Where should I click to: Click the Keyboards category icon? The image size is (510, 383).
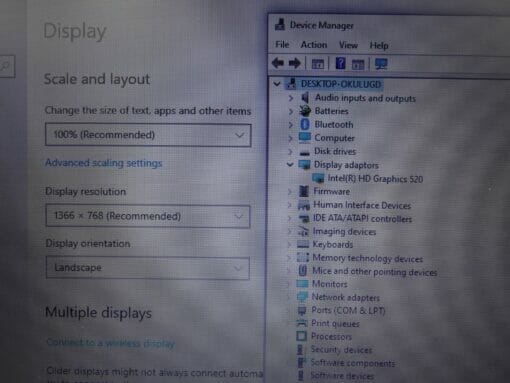click(x=303, y=244)
